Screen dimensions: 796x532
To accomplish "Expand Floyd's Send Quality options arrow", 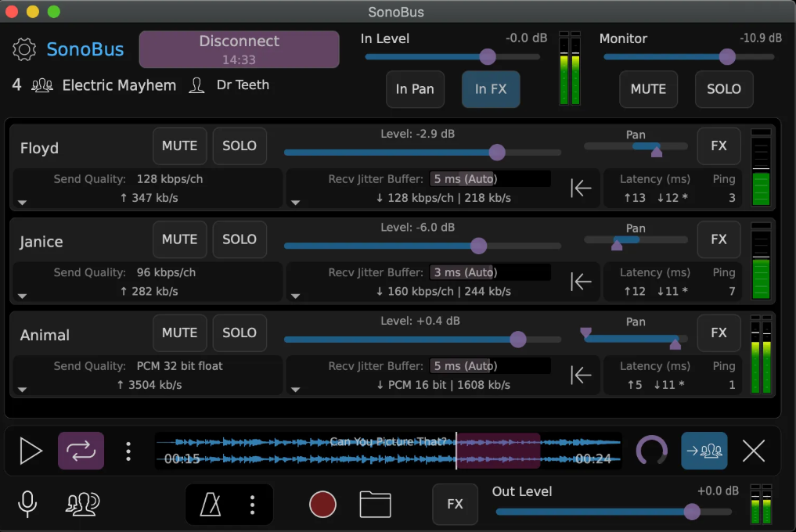I will coord(23,203).
